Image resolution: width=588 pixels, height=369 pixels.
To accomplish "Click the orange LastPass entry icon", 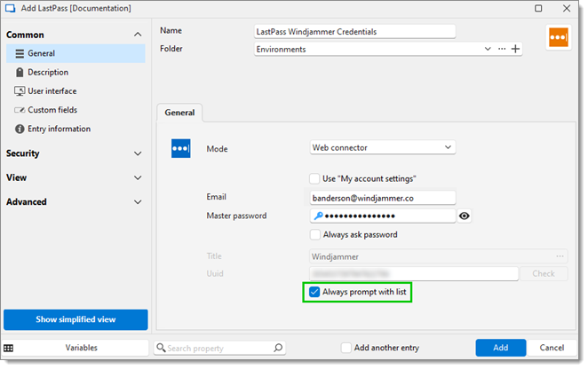I will 559,37.
